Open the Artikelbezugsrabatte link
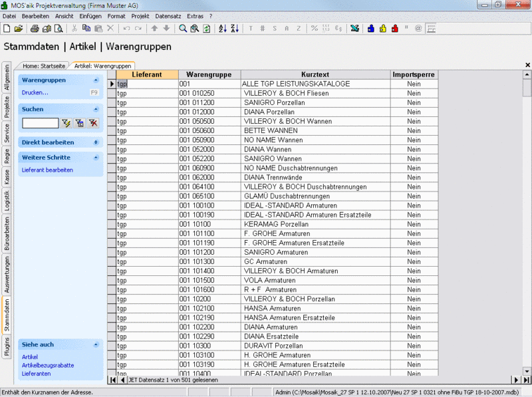 (x=48, y=366)
